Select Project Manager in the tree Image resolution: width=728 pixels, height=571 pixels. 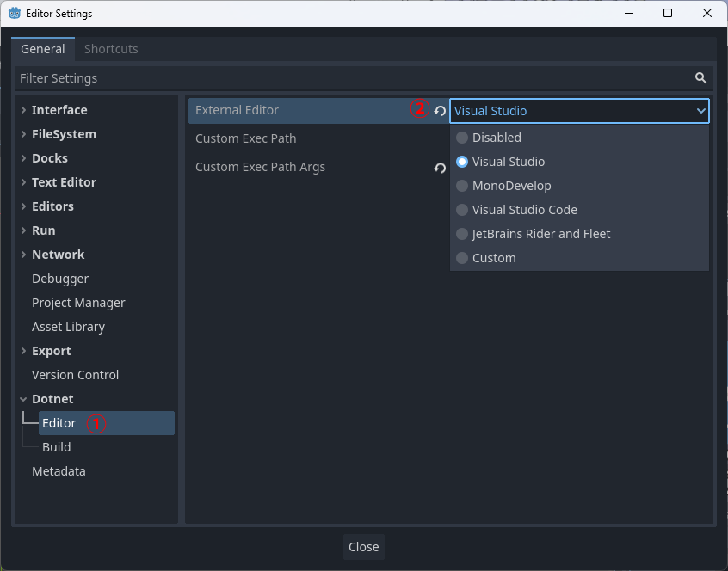point(78,303)
